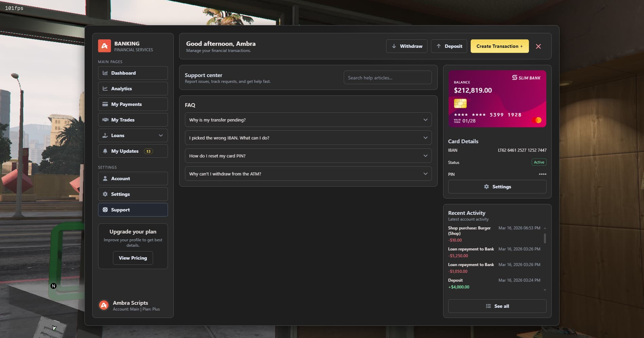Expand 'How do I reset my card PIN?'
Image resolution: width=644 pixels, height=338 pixels.
[308, 156]
